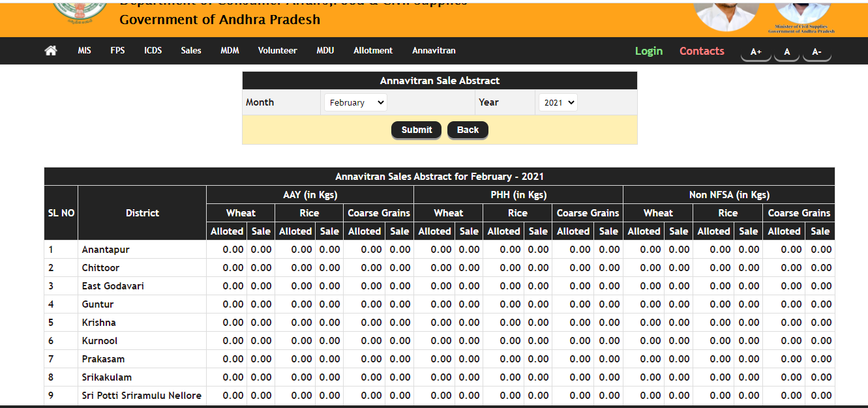Open the Volunteer menu item
The width and height of the screenshot is (868, 408).
click(x=277, y=51)
